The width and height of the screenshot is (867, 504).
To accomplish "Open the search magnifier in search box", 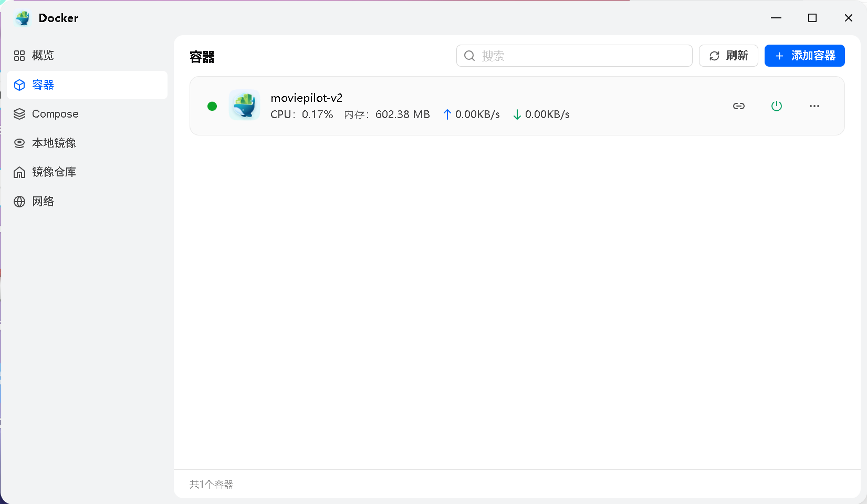I will coord(469,56).
